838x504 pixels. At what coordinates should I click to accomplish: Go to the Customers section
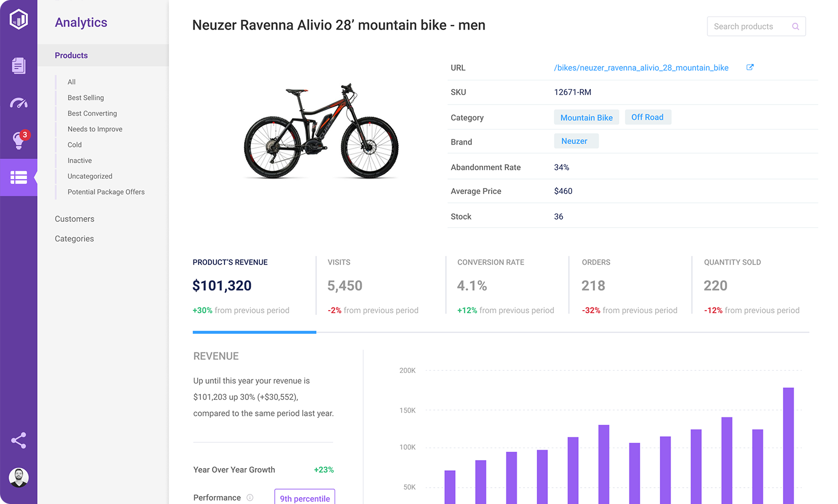tap(75, 219)
